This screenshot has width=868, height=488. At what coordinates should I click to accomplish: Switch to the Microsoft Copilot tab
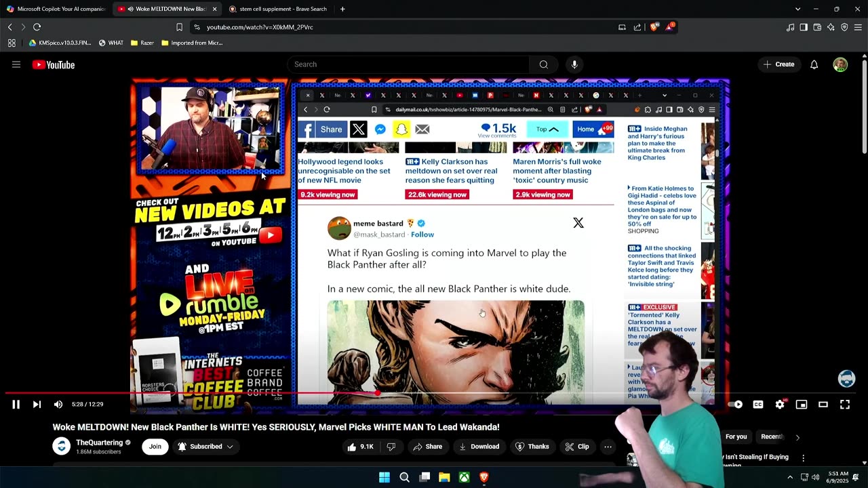point(56,9)
